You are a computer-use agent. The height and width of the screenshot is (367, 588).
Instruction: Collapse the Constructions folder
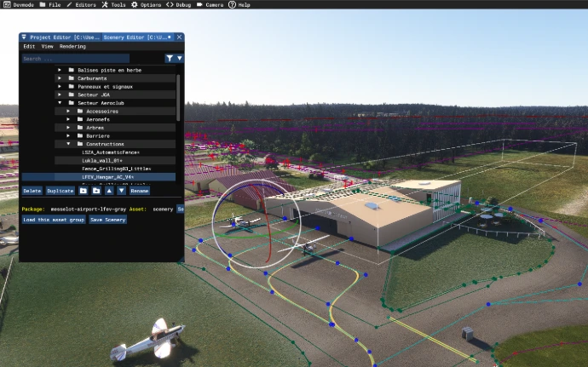pos(70,144)
